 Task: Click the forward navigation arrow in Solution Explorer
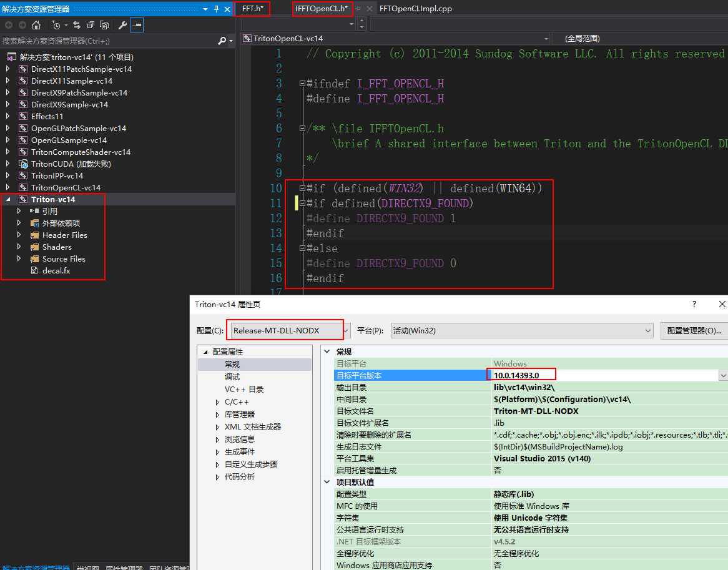click(22, 25)
